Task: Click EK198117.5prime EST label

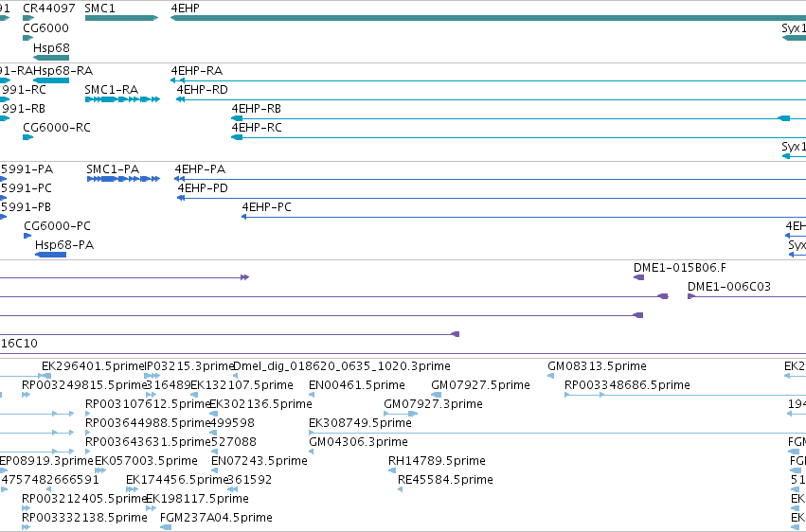Action: (197, 499)
